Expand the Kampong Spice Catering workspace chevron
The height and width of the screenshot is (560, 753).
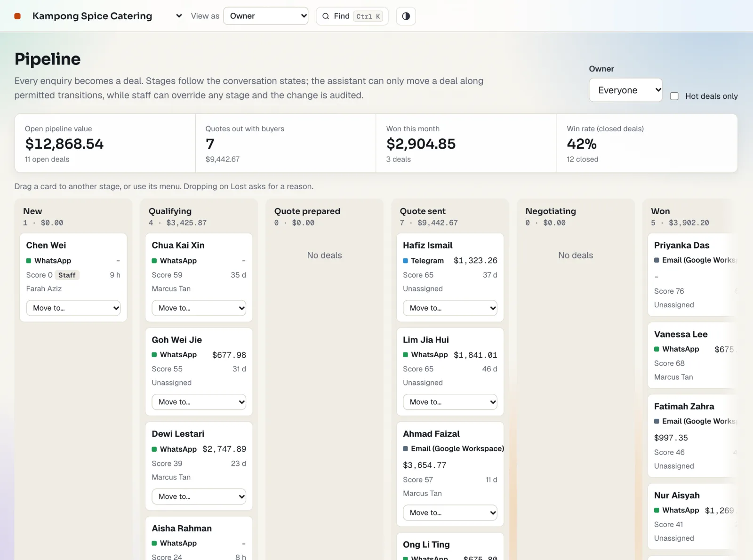tap(179, 16)
